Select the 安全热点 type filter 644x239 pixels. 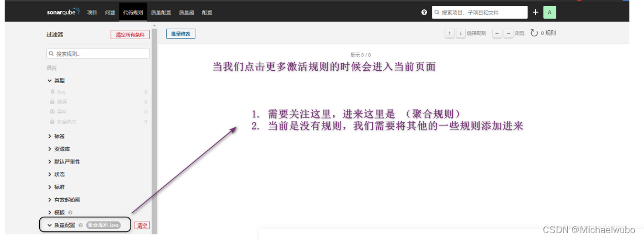tap(98, 121)
